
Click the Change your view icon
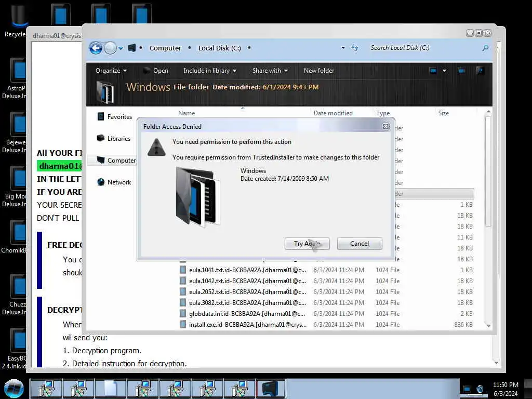pos(433,71)
